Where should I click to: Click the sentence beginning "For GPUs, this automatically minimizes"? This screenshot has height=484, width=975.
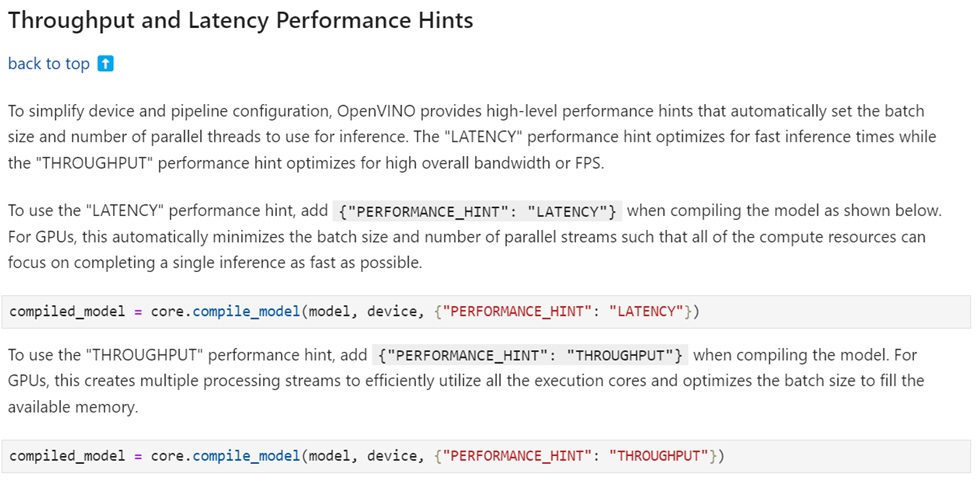pos(466,249)
